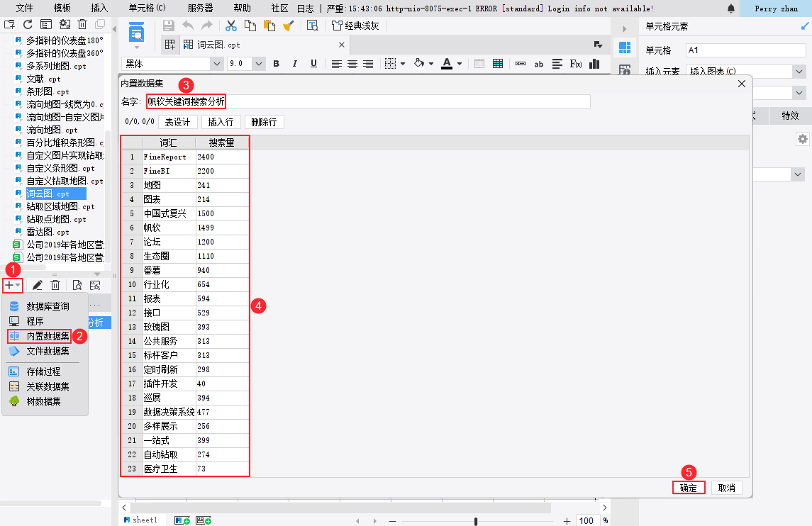Screen dimensions: 812x526
Task: Open the 文件 menu
Action: pos(24,9)
